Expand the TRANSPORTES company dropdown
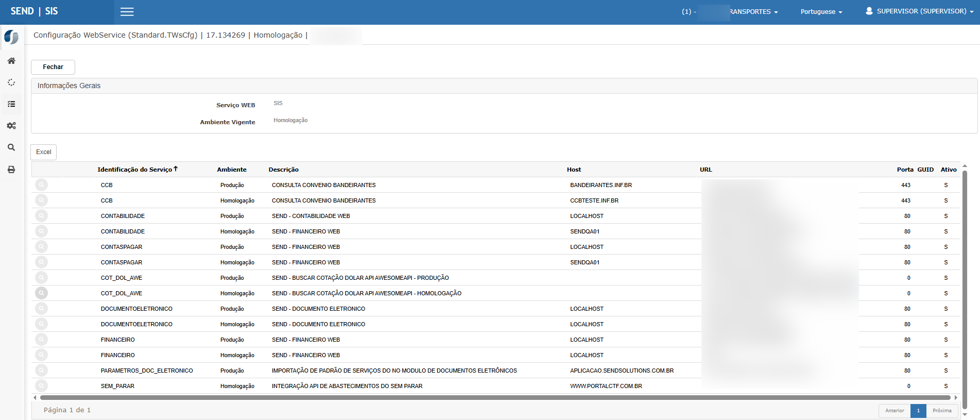 (x=753, y=12)
